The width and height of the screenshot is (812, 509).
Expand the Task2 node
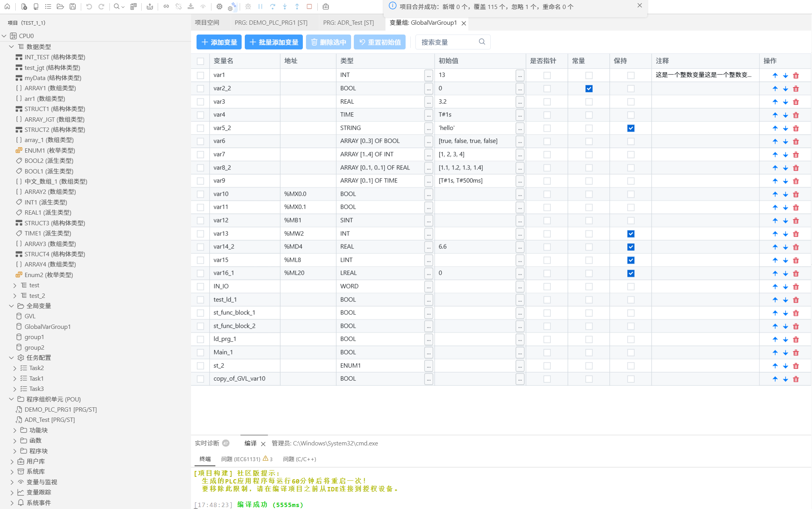click(15, 368)
